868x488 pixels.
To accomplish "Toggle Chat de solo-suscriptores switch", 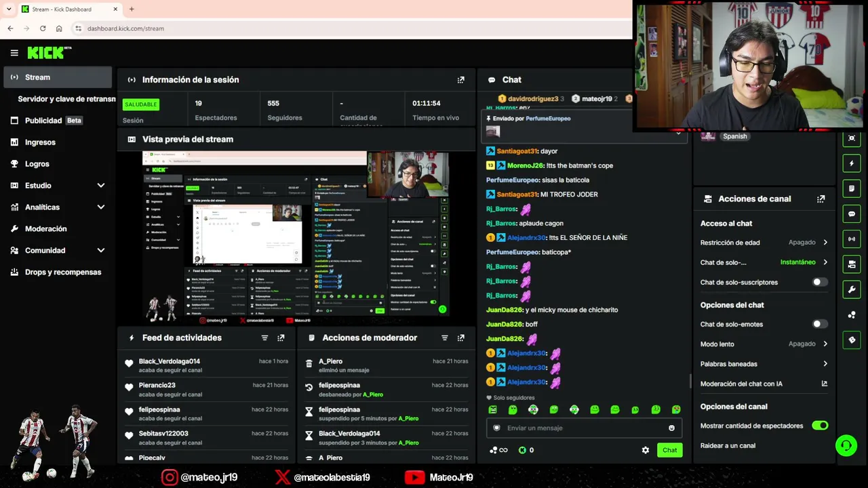I will [x=820, y=282].
